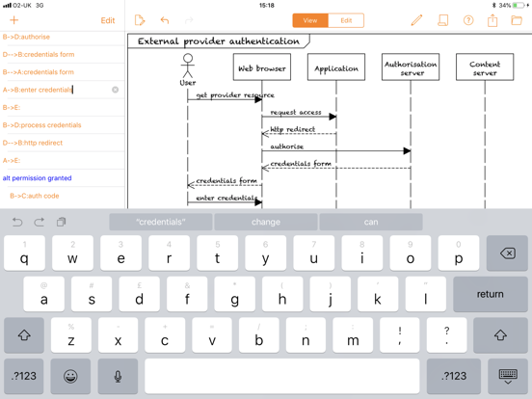The width and height of the screenshot is (532, 399).
Task: Tap the t key
Action: (217, 253)
